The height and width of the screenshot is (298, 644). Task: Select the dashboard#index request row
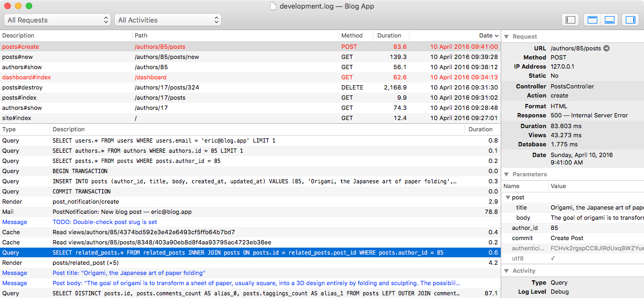coord(250,77)
